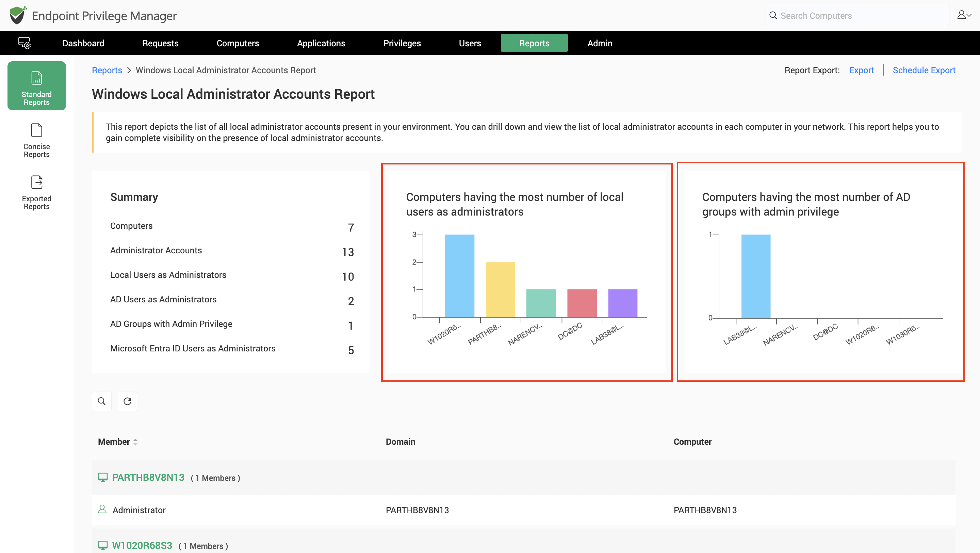Open Exported Reports in sidebar
Screen dimensions: 980x553
[36, 193]
